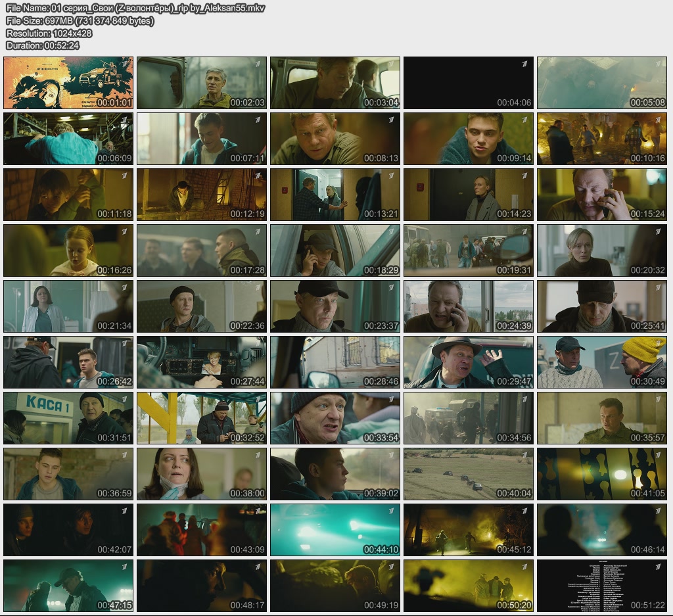
Task: Click the File Name text line
Action: 135,9
